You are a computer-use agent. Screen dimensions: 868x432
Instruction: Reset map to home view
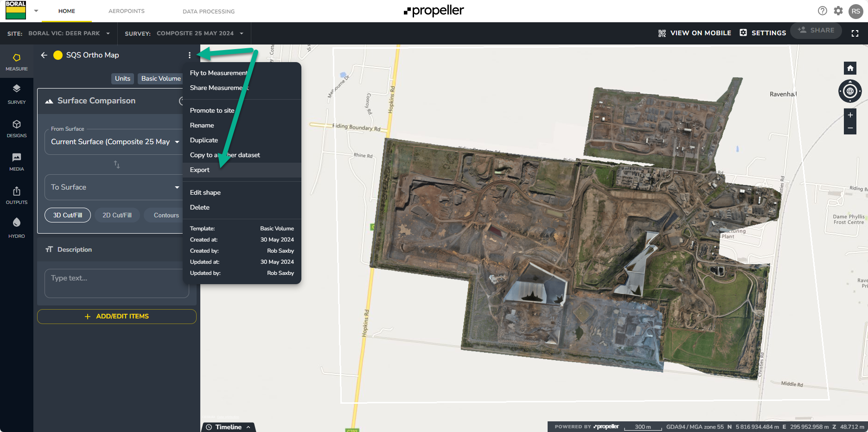tap(850, 68)
